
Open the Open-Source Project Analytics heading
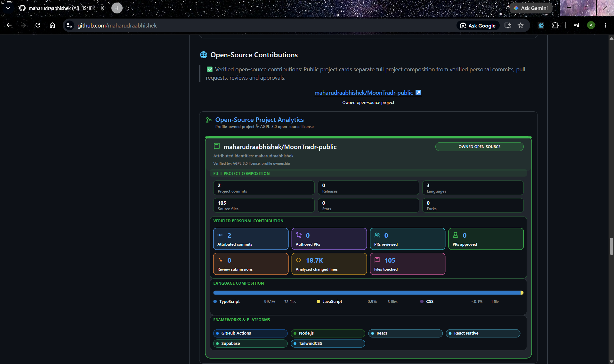tap(259, 120)
